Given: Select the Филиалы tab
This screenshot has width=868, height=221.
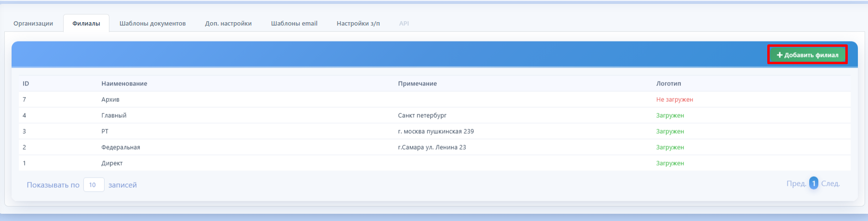Looking at the screenshot, I should tap(86, 23).
